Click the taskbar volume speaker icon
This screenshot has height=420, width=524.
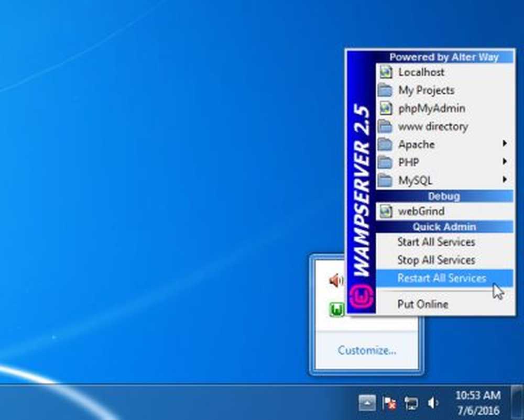coord(433,403)
